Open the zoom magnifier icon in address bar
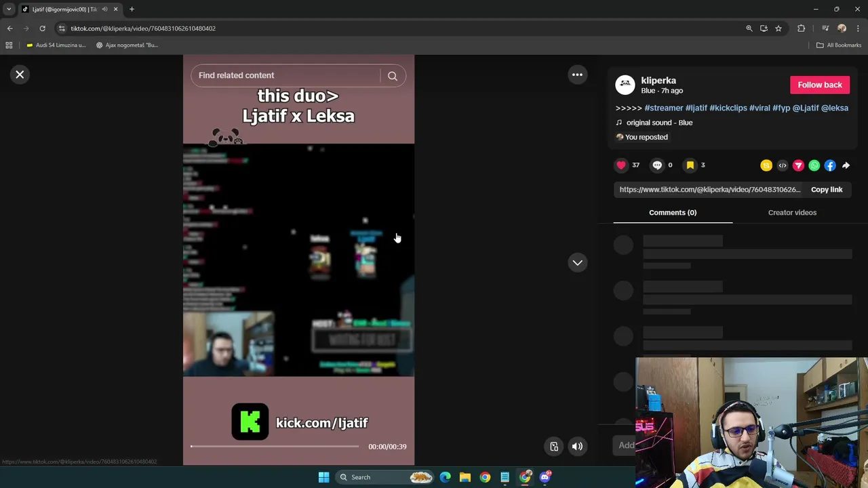 coord(749,28)
